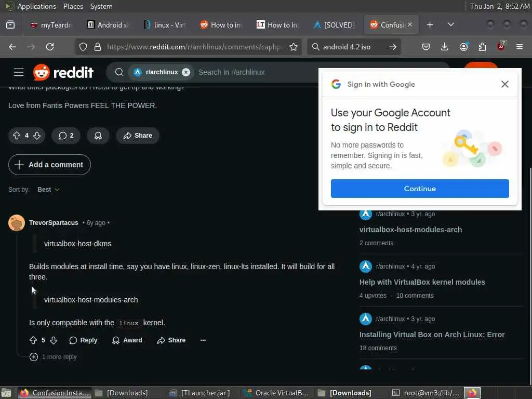Click TrevorSpartacus avatar
Image resolution: width=532 pixels, height=399 pixels.
click(x=17, y=223)
